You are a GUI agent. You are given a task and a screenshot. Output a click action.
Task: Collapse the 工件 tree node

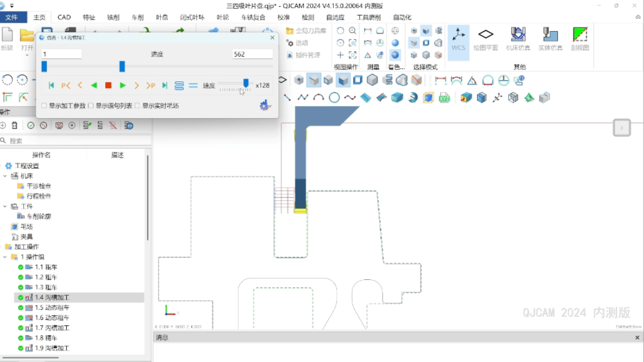pos(5,206)
